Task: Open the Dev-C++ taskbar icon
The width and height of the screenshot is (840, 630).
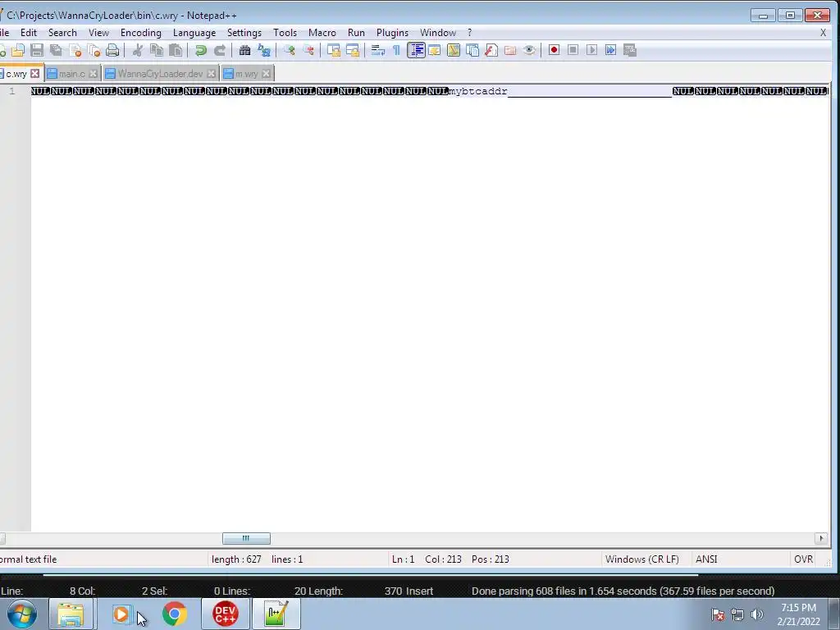Action: (x=226, y=614)
